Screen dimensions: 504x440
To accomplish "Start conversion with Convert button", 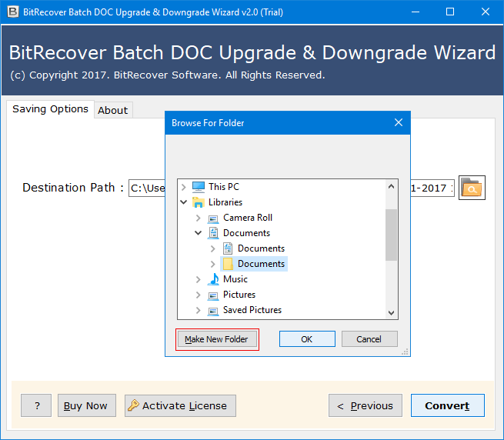I will pyautogui.click(x=447, y=405).
